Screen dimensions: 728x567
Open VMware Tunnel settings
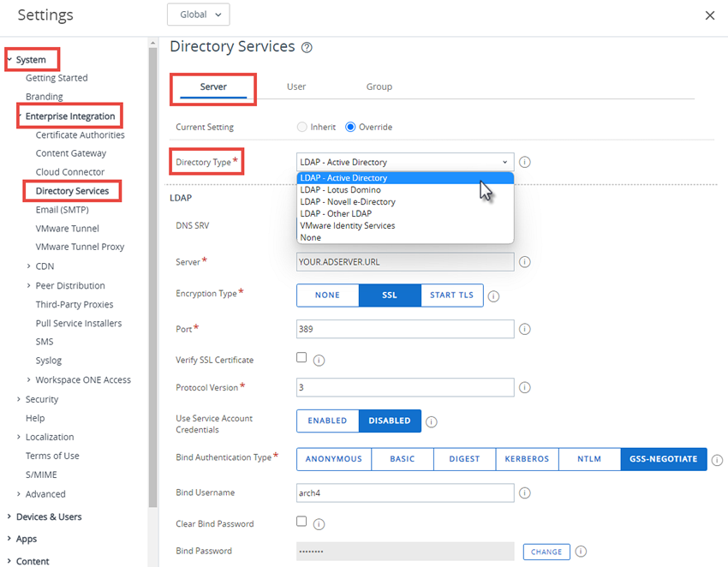[68, 229]
